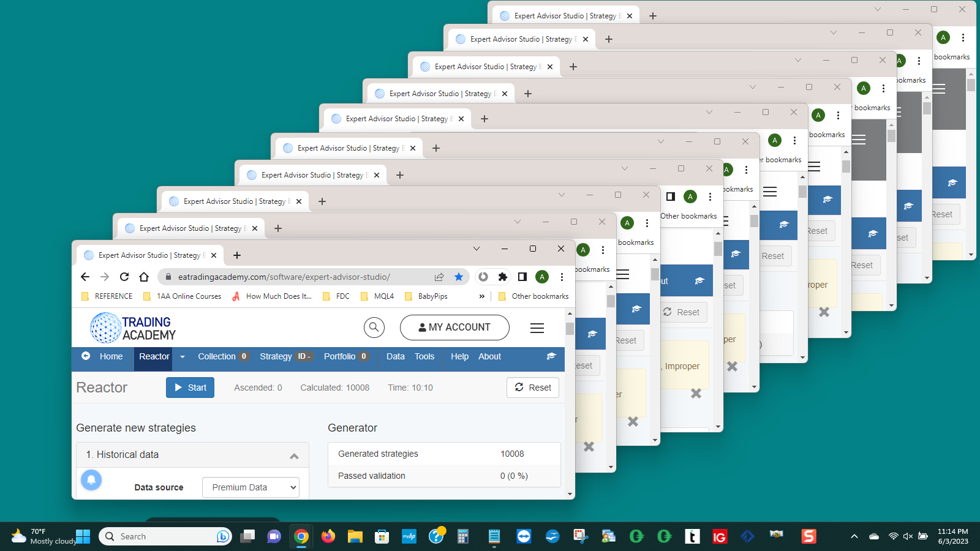Open REFERENCE bookmarks folder
Screen dimensions: 980x551
point(107,296)
